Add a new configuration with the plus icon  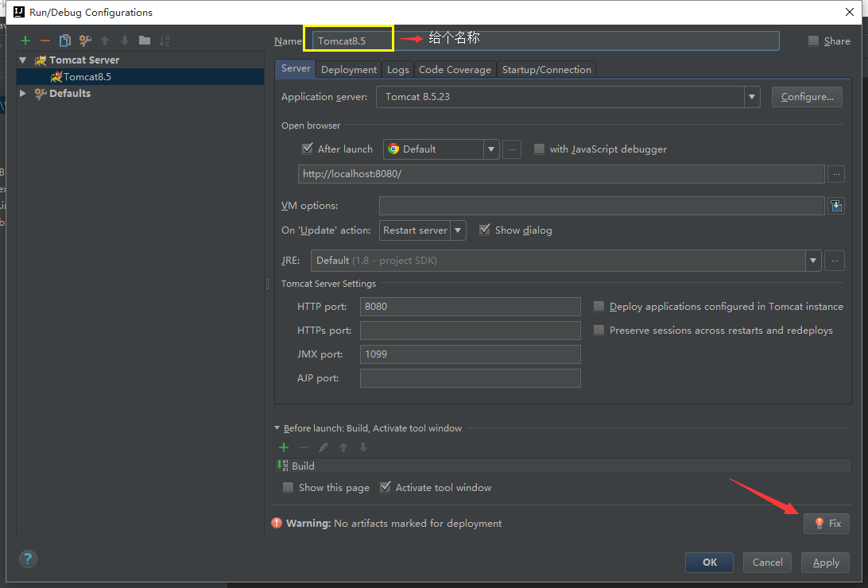tap(25, 41)
